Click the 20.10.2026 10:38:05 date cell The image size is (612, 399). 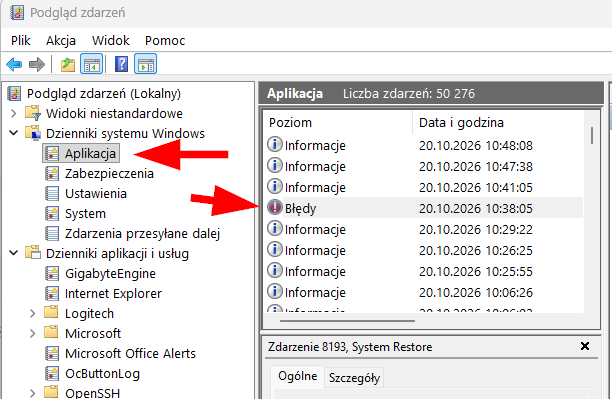(x=476, y=208)
